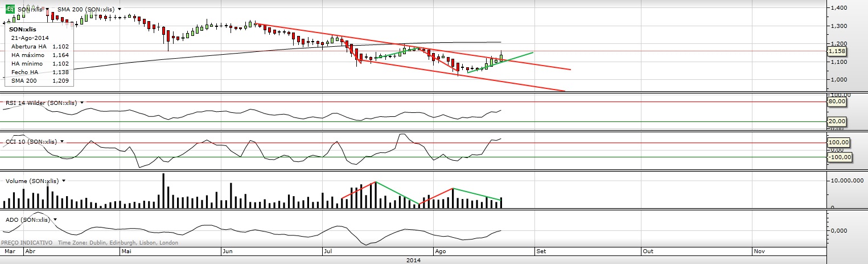
Task: Click the Mai month on timeline
Action: tap(127, 251)
